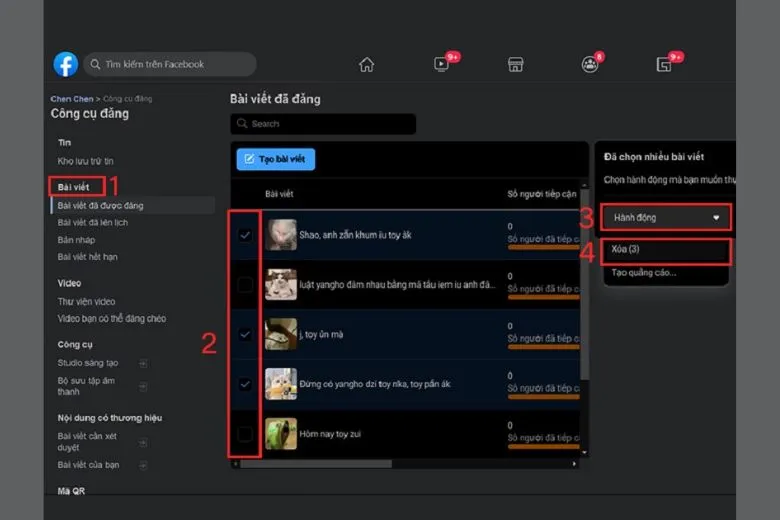This screenshot has height=520, width=780.
Task: Open the Bài viết của bạn link
Action: tap(88, 465)
